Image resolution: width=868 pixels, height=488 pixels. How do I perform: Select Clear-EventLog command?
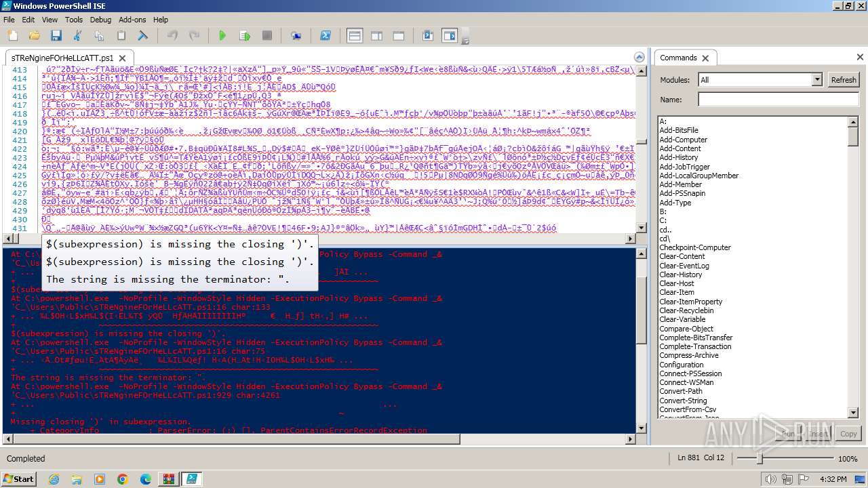click(x=684, y=266)
